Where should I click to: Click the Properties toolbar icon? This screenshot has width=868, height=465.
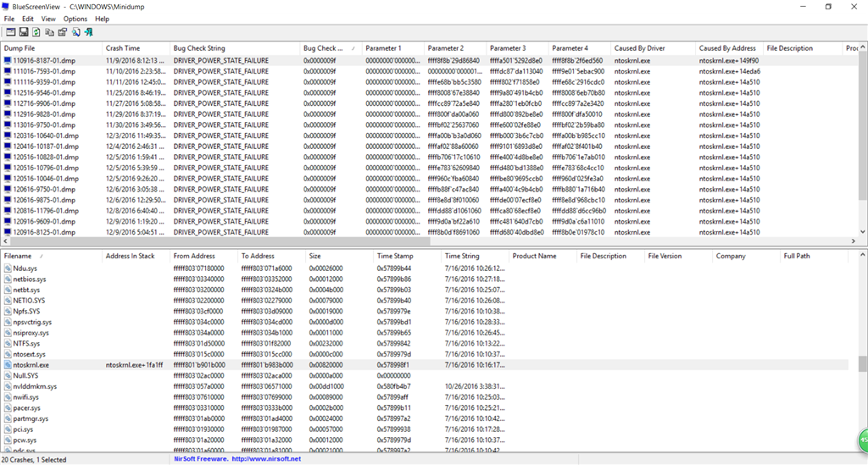pos(62,32)
